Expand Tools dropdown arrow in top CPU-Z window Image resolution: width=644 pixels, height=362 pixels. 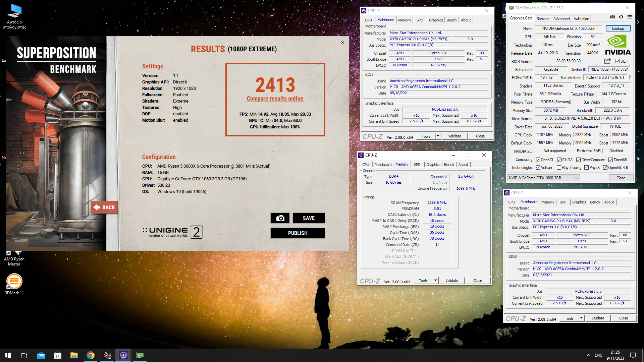(x=438, y=136)
